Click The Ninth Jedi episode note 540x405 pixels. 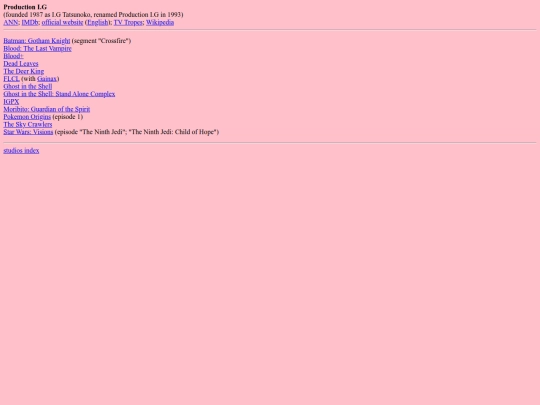click(x=137, y=132)
